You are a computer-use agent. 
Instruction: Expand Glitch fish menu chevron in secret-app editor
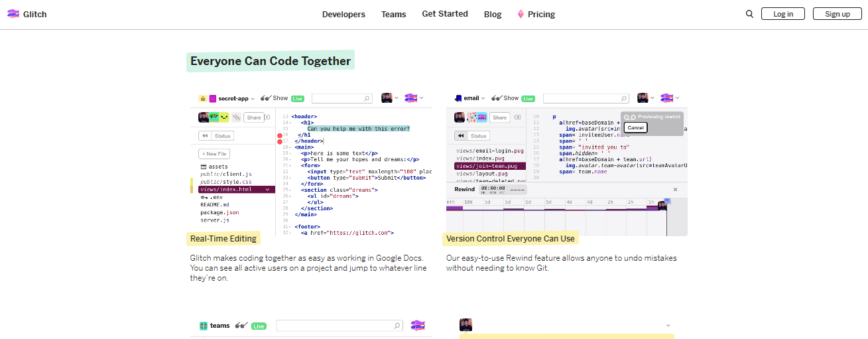[x=420, y=98]
